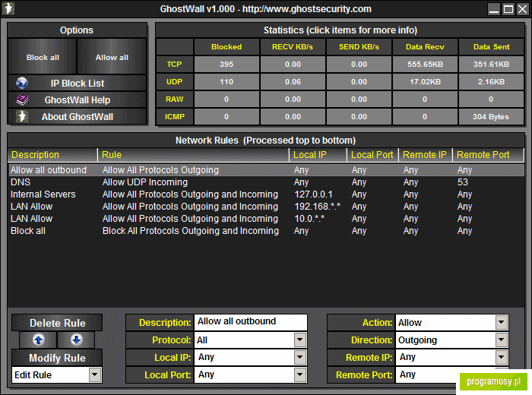This screenshot has width=532, height=395.
Task: Click the SEND KB/s column header
Action: (x=359, y=47)
